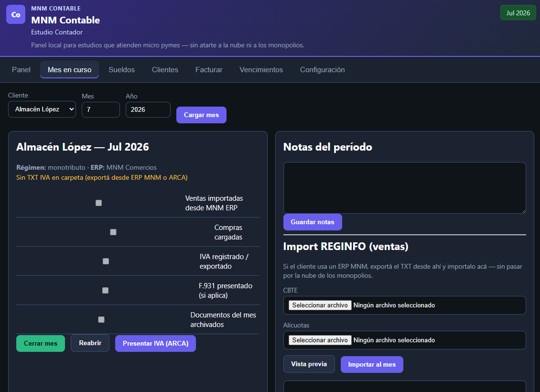This screenshot has width=540, height=392.
Task: Select the Mes en curso tab
Action: point(70,70)
